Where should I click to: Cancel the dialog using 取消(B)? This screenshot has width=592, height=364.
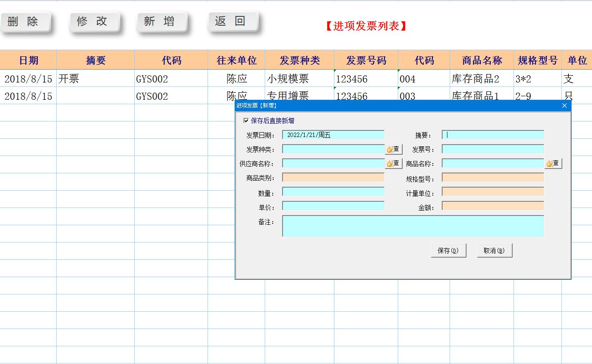494,250
